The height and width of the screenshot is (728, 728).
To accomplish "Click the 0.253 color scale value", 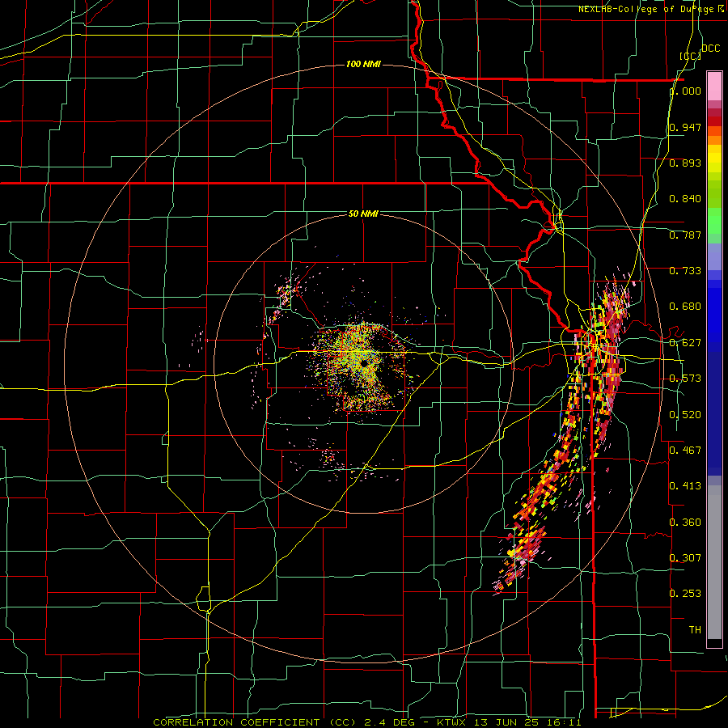I will (x=685, y=594).
